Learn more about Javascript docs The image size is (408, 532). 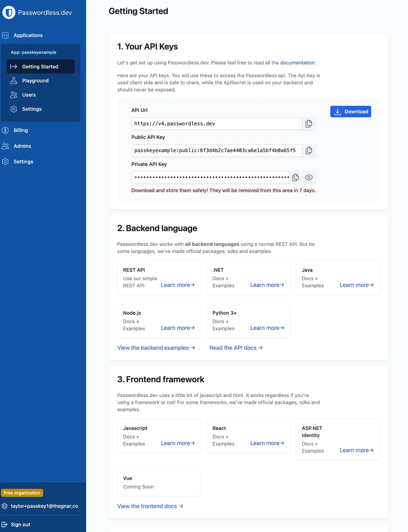pyautogui.click(x=178, y=443)
